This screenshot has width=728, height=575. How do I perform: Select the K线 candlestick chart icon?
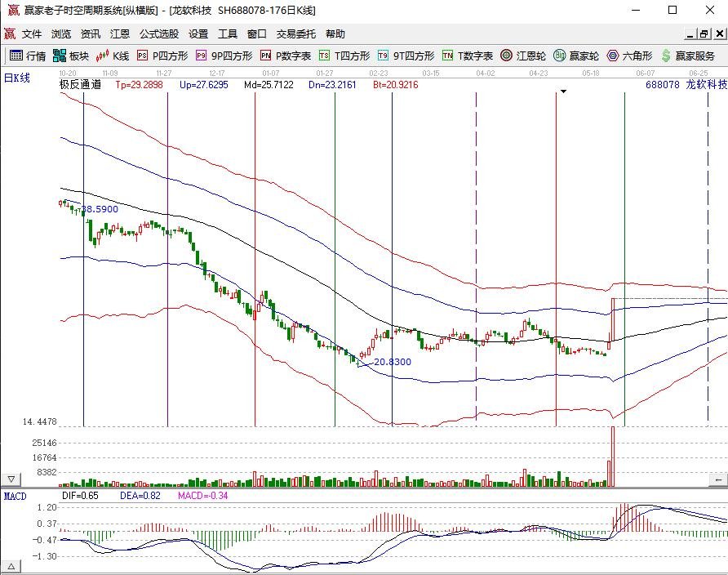(113, 56)
